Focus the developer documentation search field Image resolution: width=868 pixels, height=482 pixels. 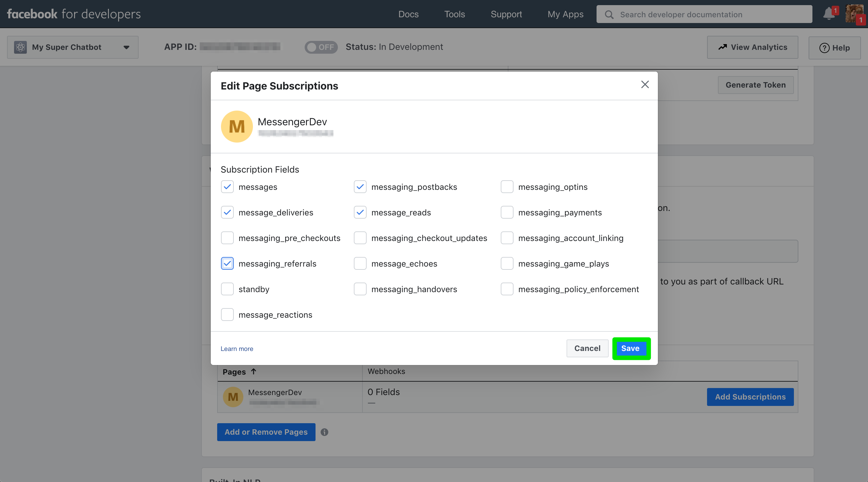(704, 14)
